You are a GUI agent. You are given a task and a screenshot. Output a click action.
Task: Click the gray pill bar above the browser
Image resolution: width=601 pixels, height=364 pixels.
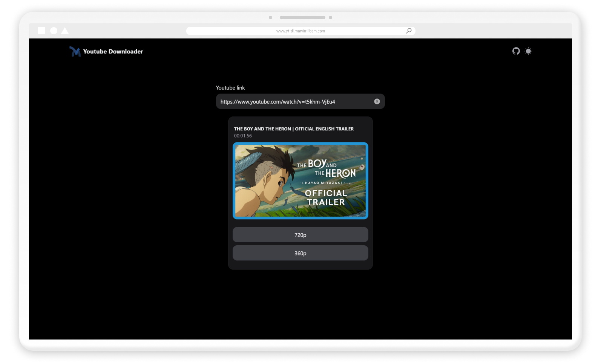(x=302, y=18)
